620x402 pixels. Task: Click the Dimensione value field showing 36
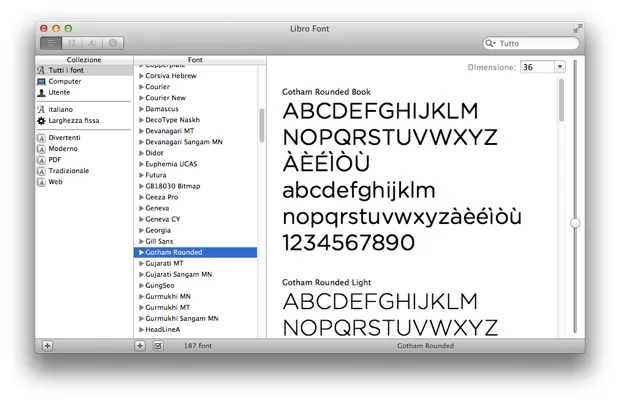538,67
